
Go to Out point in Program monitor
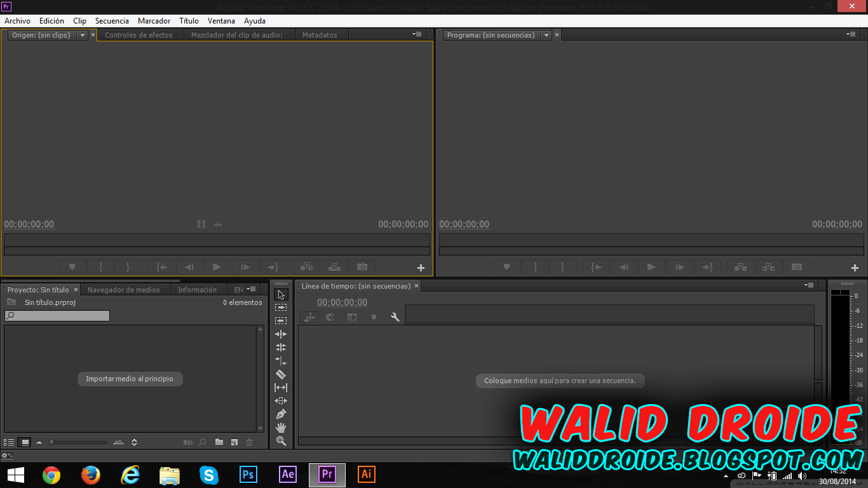(x=707, y=268)
